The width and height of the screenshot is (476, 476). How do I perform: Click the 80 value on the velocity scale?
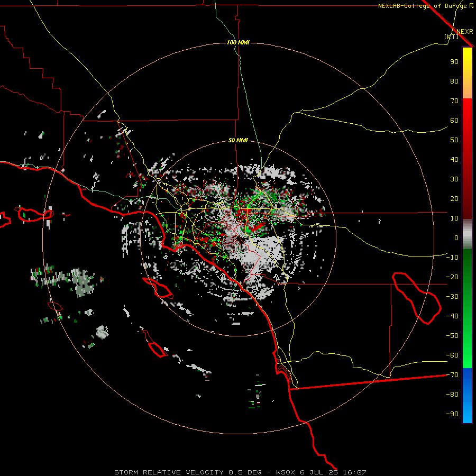(x=454, y=81)
